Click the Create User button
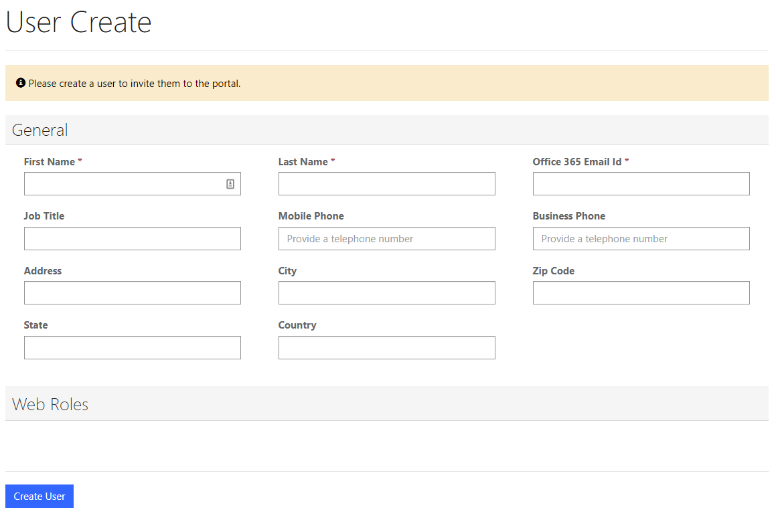Image resolution: width=776 pixels, height=532 pixels. [40, 496]
